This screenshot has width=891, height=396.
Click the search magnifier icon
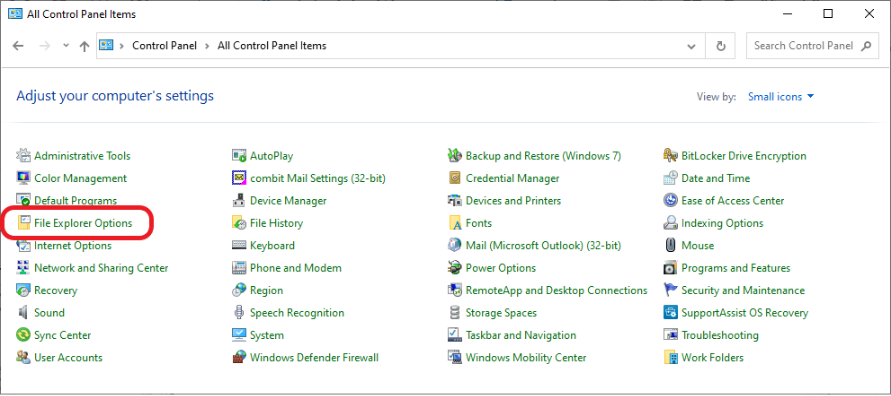click(x=866, y=46)
